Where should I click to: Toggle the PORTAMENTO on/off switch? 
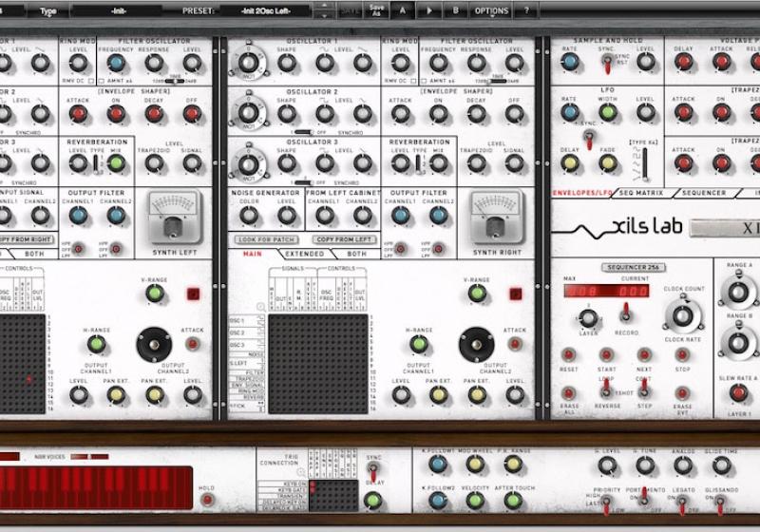tap(645, 497)
